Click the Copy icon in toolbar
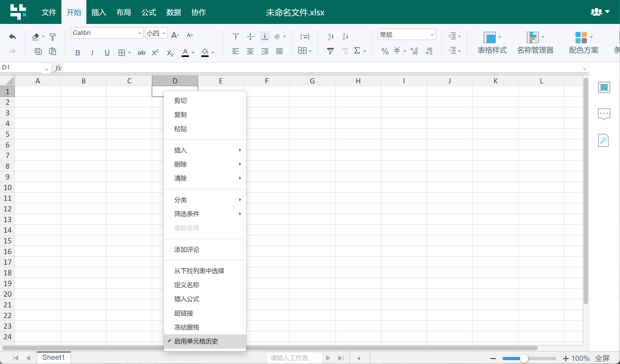 tap(38, 51)
